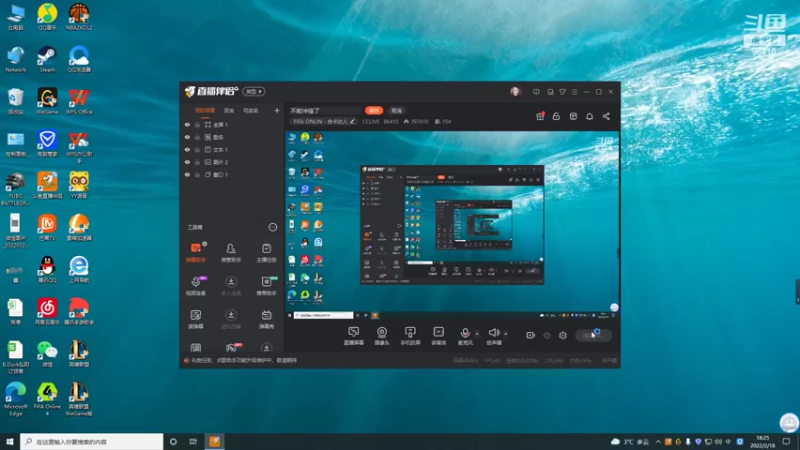Open the message icon in title bar
800x450 pixels.
[536, 92]
